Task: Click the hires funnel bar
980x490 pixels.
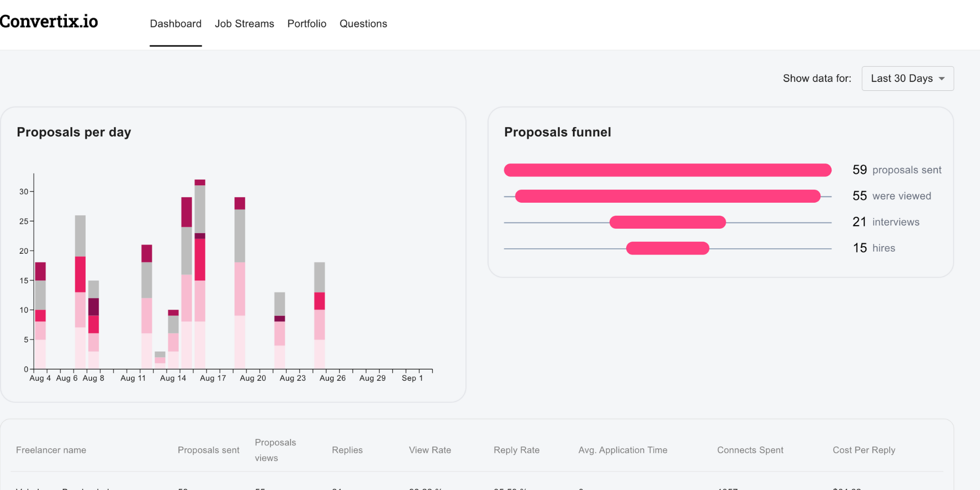Action: pos(668,248)
